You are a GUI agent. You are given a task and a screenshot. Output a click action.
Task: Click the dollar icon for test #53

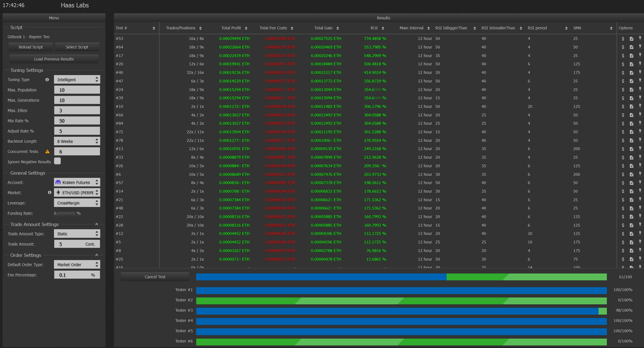(623, 39)
